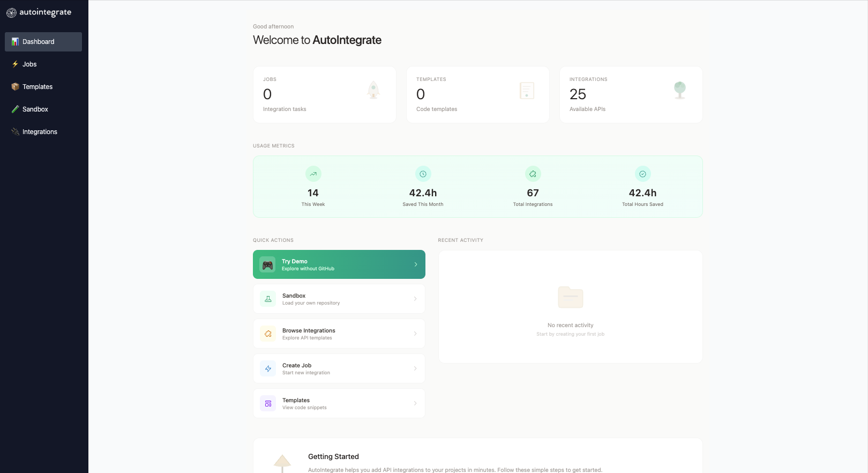Image resolution: width=868 pixels, height=473 pixels.
Task: Click 'Load your own repository' subtitle
Action: point(311,303)
